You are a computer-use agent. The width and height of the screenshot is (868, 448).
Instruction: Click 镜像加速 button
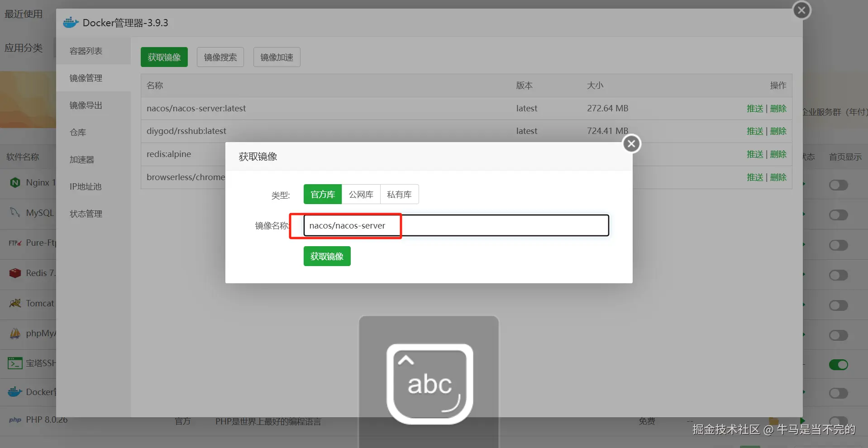pyautogui.click(x=277, y=57)
